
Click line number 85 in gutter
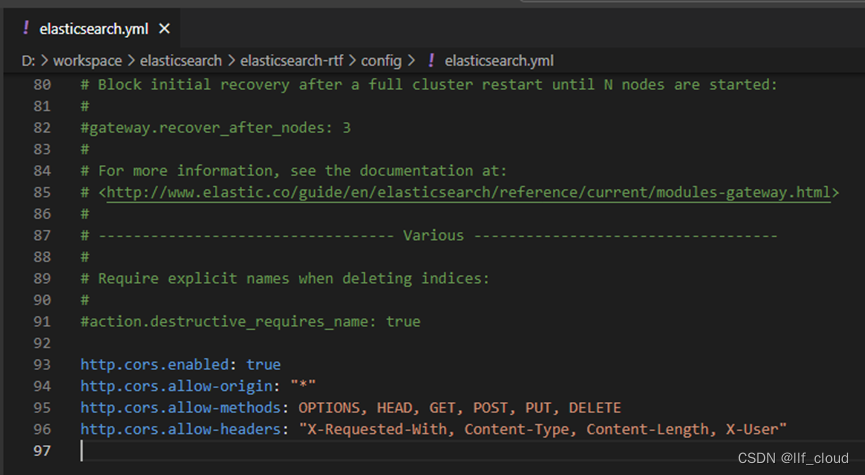click(42, 193)
